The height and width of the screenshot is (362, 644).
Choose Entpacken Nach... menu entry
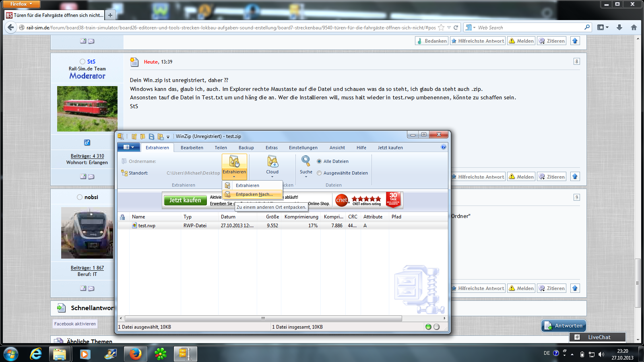252,194
